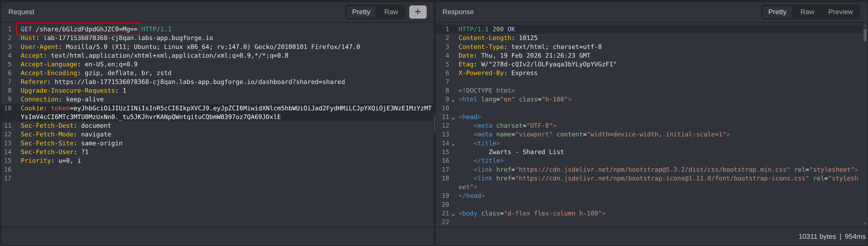The image size is (868, 246).
Task: Click the highlighted GET /share request path
Action: point(87,29)
